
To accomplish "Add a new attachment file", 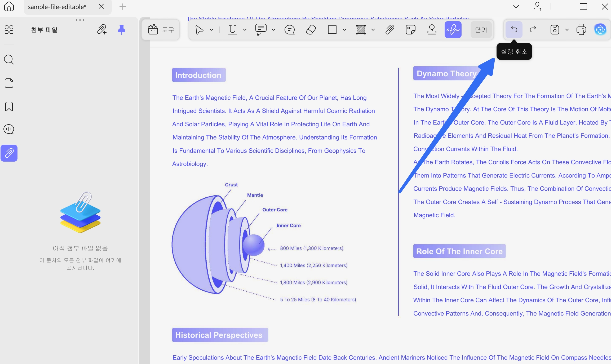I will point(102,29).
